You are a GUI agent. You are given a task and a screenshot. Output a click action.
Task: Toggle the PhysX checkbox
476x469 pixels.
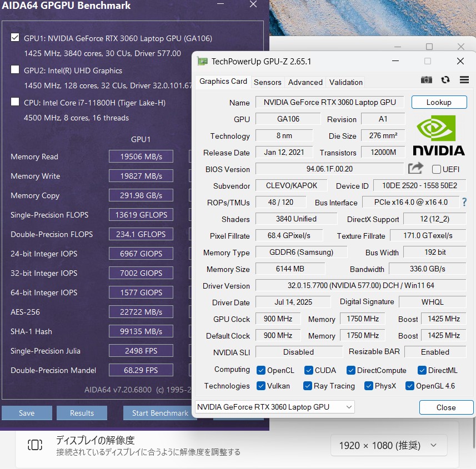[369, 386]
